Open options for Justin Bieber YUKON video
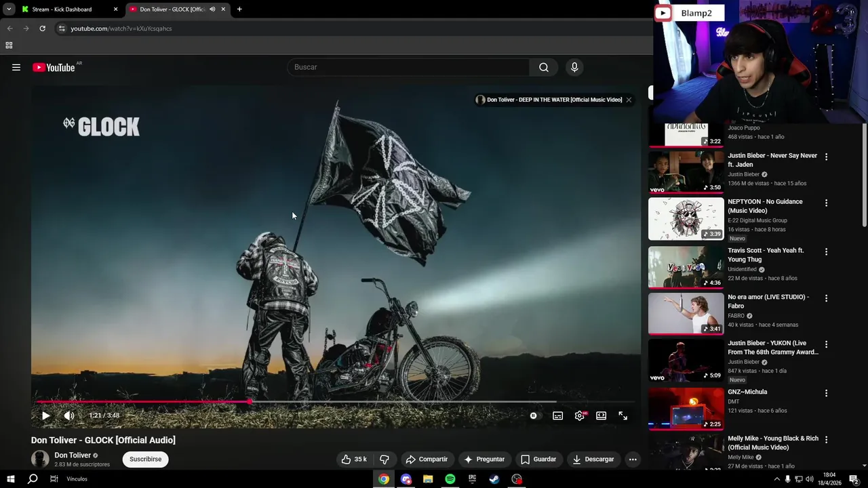Screen dimensions: 868x488 click(x=826, y=344)
